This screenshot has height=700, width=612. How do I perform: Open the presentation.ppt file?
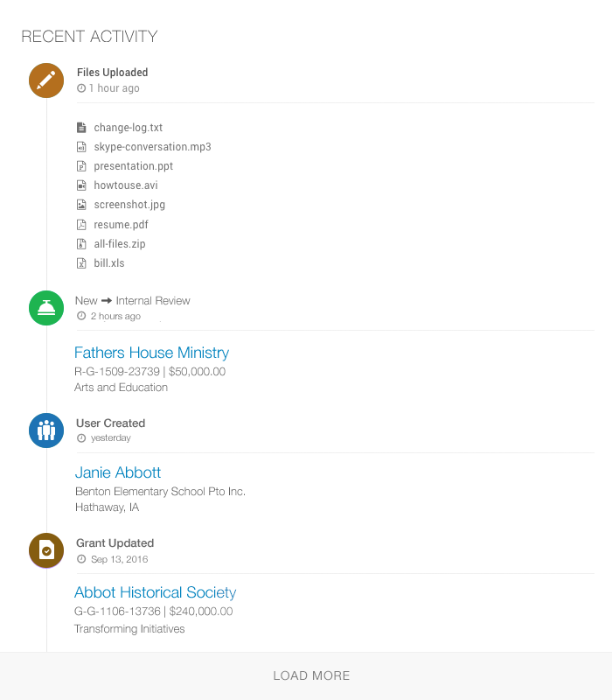coord(133,166)
